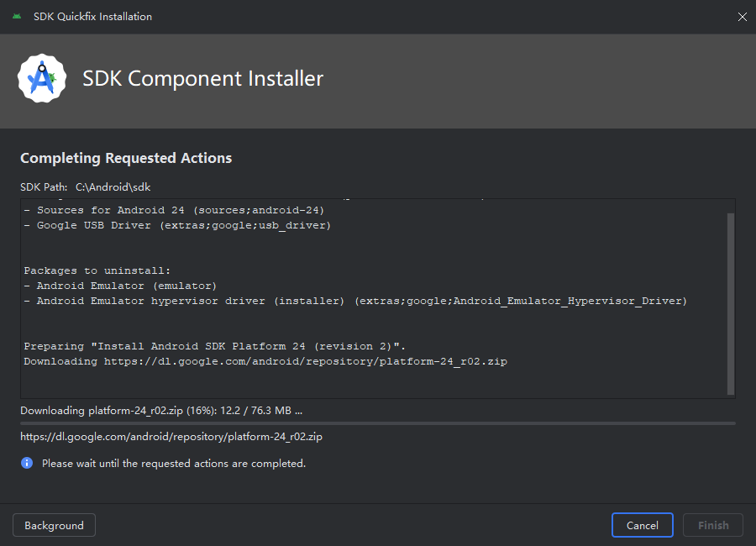The width and height of the screenshot is (756, 546).
Task: Click the vertical scrollbar in the log pane
Action: click(731, 304)
